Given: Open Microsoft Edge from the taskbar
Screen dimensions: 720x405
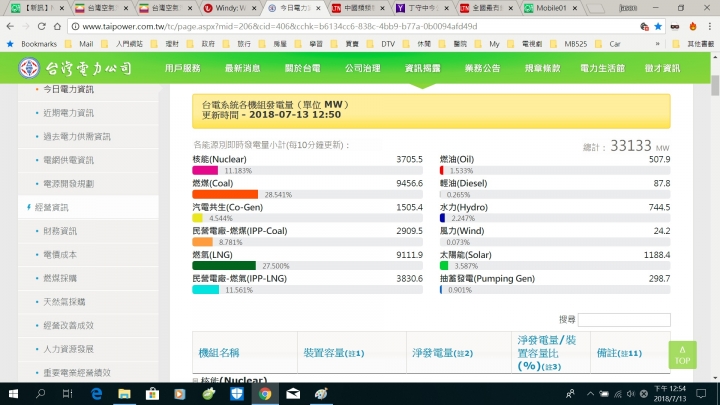Looking at the screenshot, I should click(97, 394).
